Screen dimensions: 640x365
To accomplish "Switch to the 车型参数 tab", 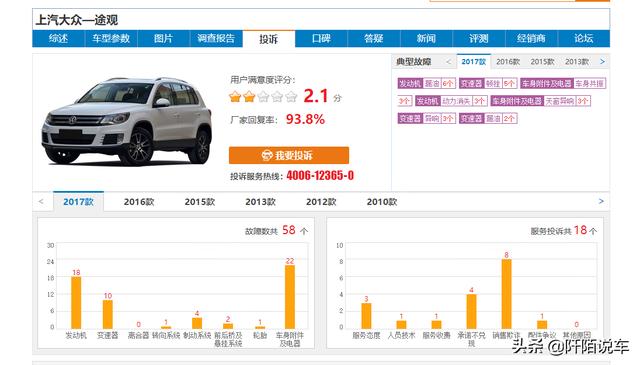I will (111, 39).
